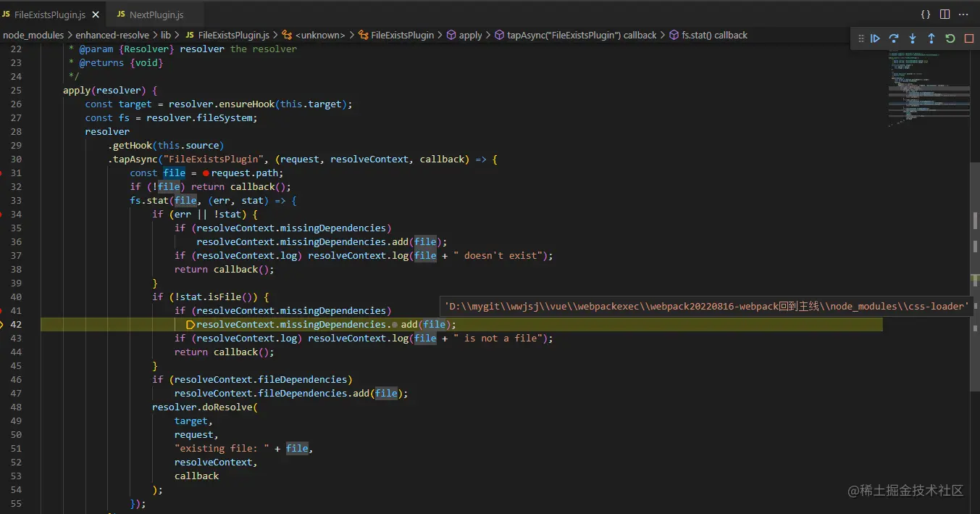Screen dimensions: 980x514
Task: Step into the function call
Action: coord(913,38)
